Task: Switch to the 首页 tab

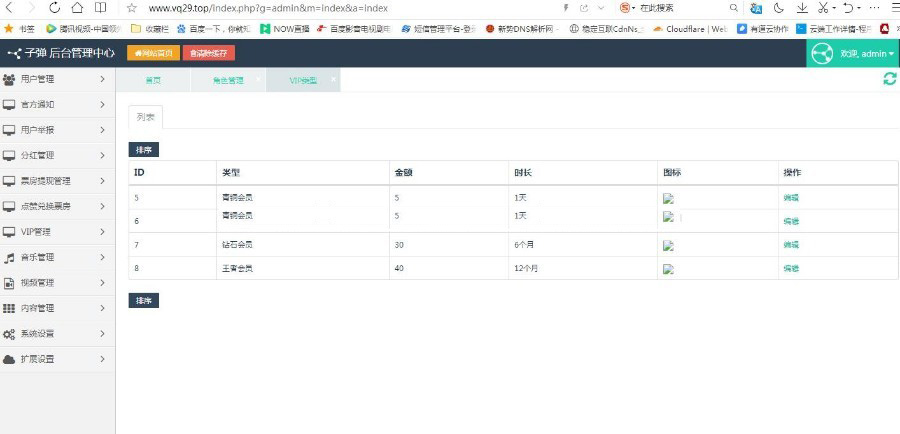Action: tap(152, 79)
